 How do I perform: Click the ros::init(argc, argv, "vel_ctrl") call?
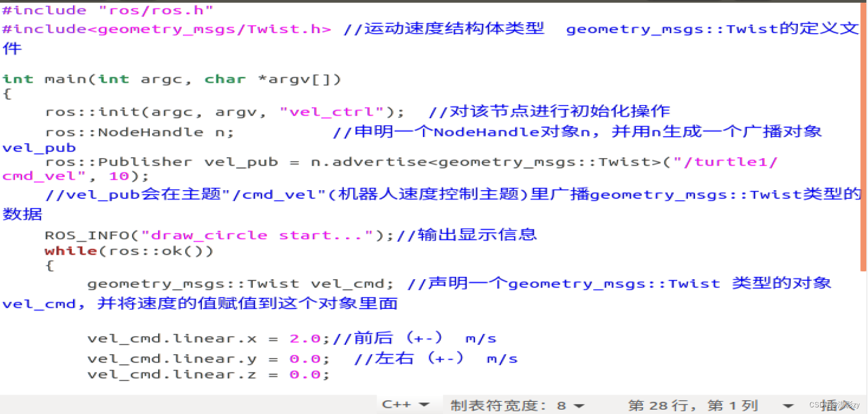224,112
